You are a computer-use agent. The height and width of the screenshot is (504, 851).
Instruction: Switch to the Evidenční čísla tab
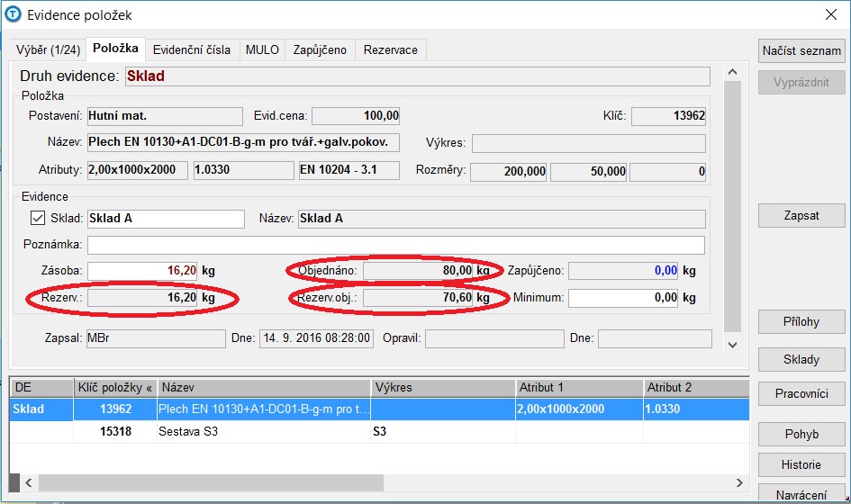coord(192,49)
